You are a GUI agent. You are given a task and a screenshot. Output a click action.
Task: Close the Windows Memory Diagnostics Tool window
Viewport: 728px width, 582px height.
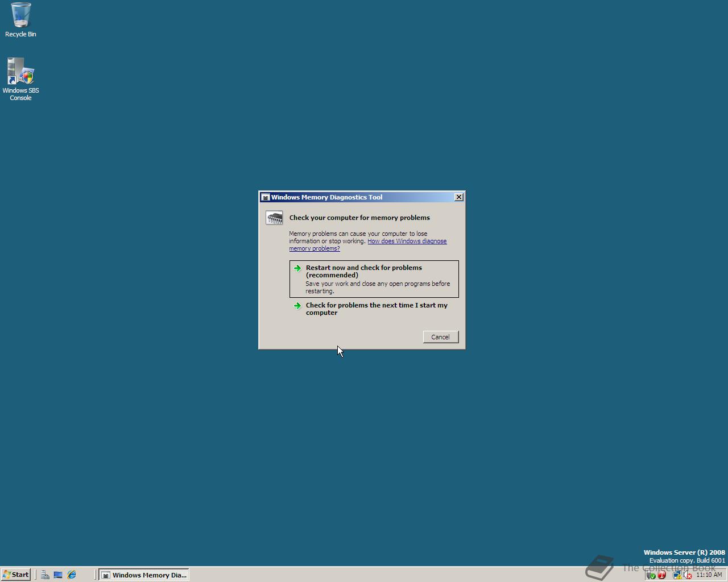coord(459,197)
